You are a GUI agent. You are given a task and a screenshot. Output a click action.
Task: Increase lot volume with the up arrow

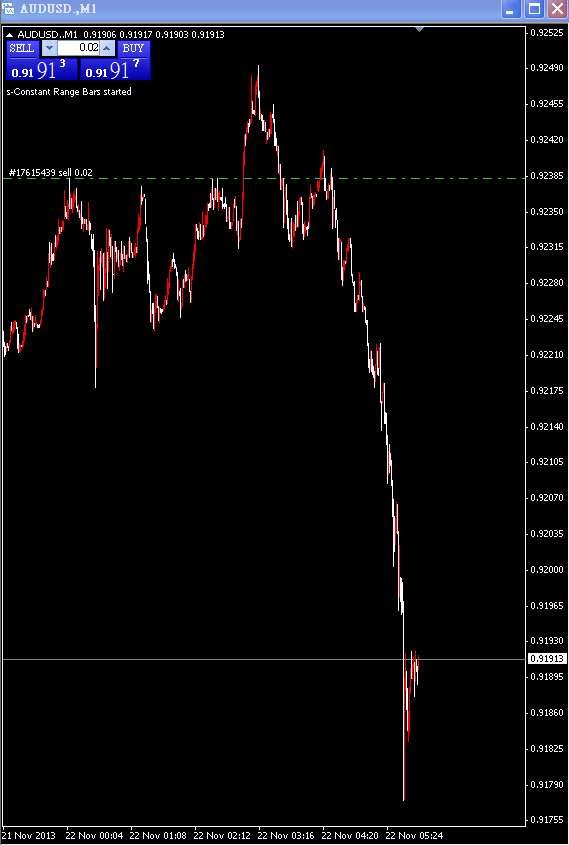[108, 49]
